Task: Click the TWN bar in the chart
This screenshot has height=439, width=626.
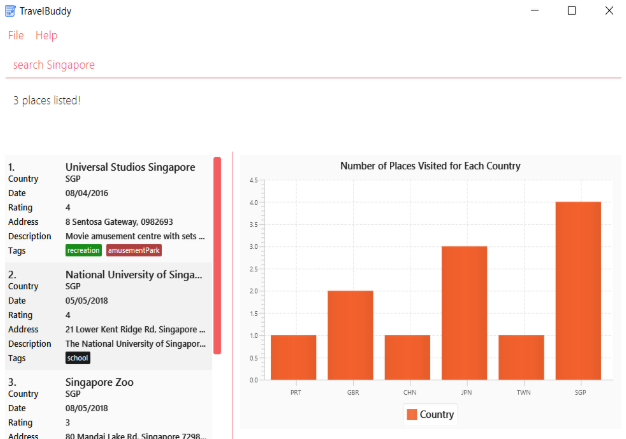Action: tap(521, 358)
